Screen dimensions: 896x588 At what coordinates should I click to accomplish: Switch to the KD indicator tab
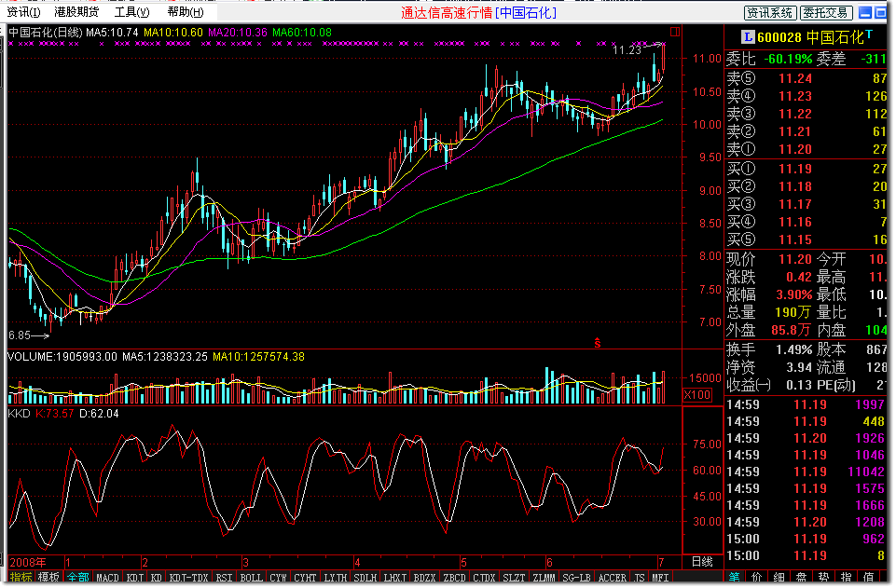156,578
